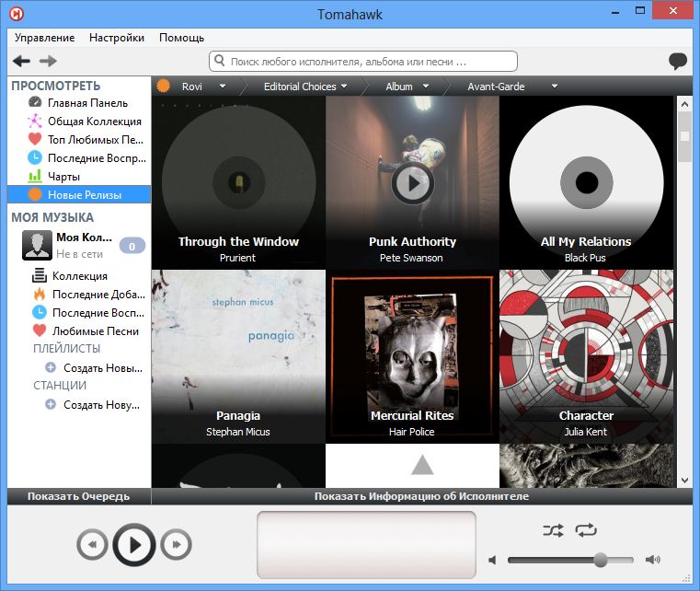This screenshot has width=700, height=591.
Task: Click Создать Новы... playlist link
Action: [103, 367]
